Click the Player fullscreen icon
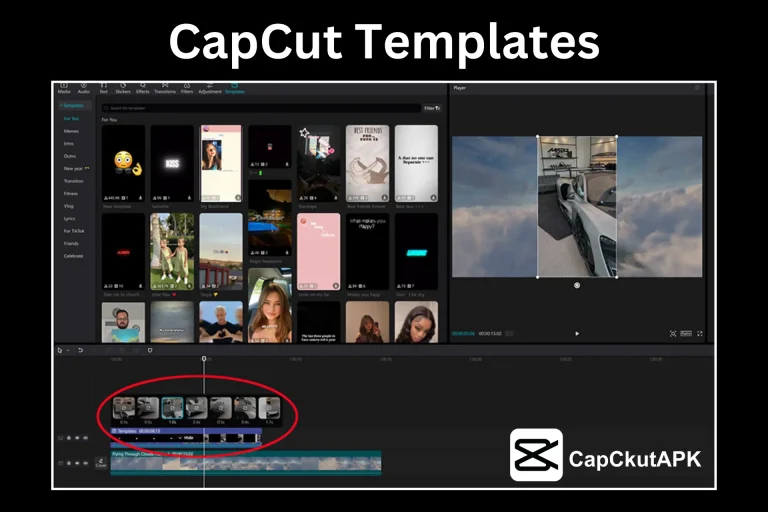This screenshot has width=768, height=512. 699,334
